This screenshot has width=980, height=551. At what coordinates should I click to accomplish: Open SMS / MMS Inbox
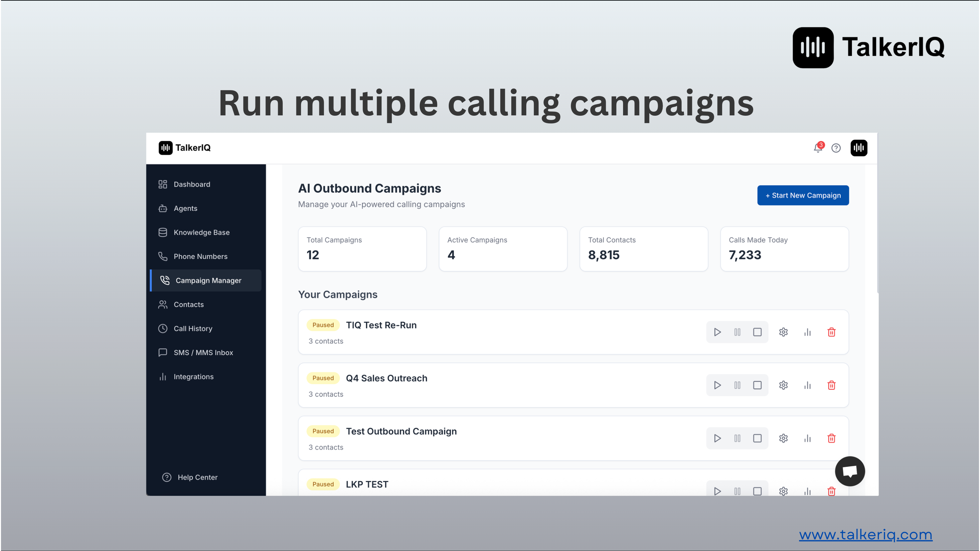pyautogui.click(x=204, y=352)
